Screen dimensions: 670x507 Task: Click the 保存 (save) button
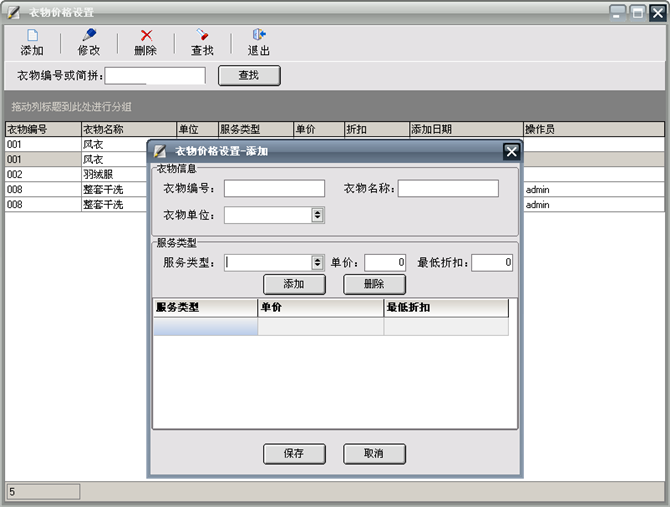click(294, 454)
